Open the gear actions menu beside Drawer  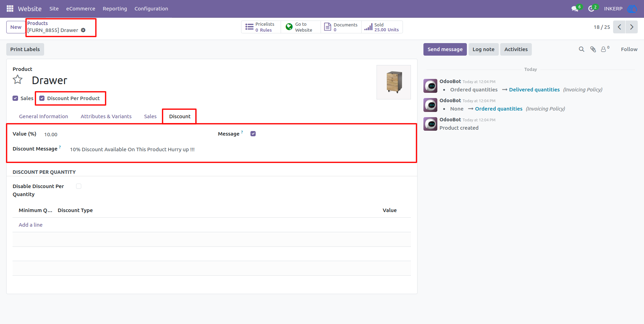click(83, 30)
